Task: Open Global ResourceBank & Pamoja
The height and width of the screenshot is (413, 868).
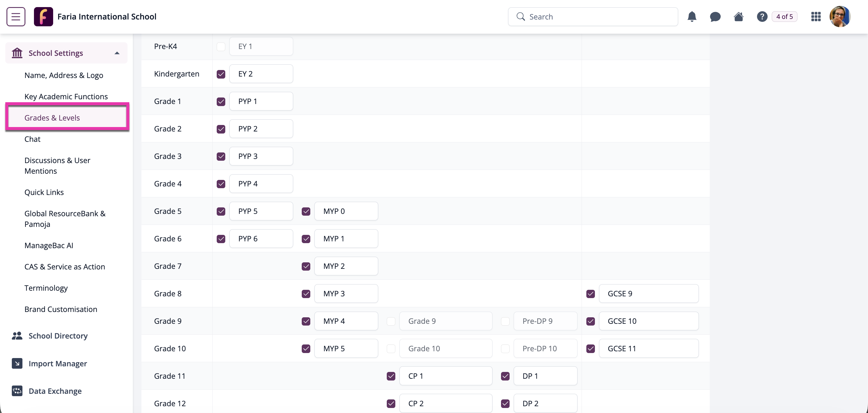Action: 65,219
